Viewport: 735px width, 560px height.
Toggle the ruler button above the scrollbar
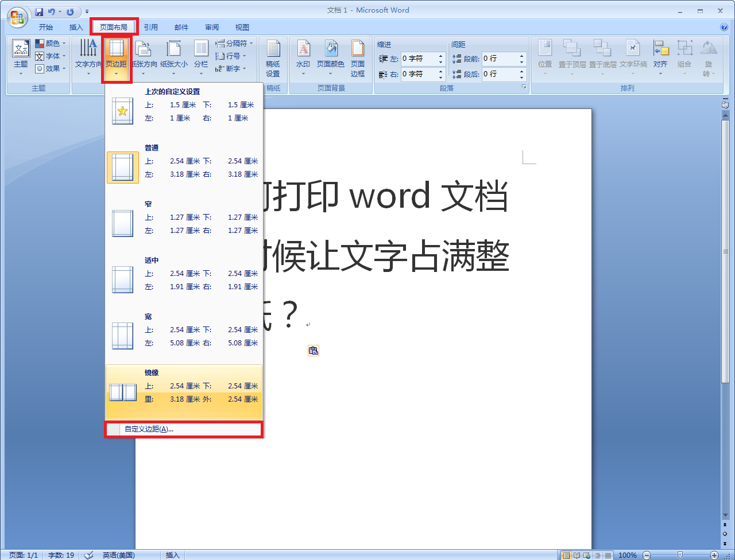coord(725,104)
